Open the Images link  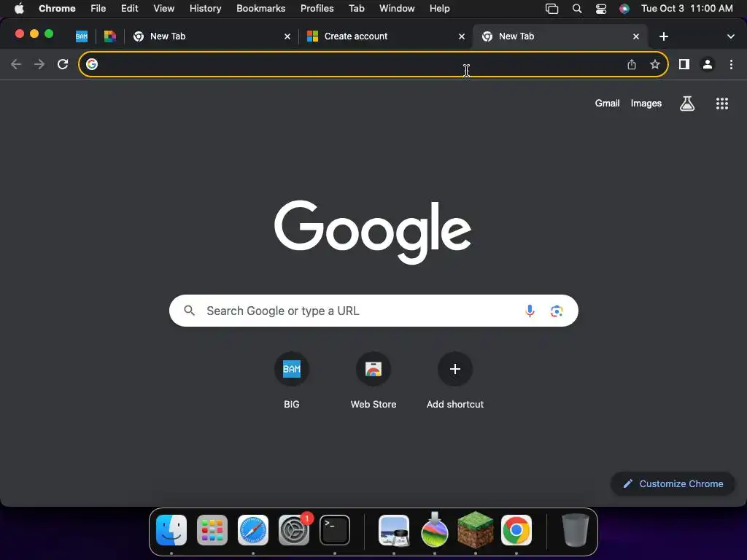[x=646, y=104]
